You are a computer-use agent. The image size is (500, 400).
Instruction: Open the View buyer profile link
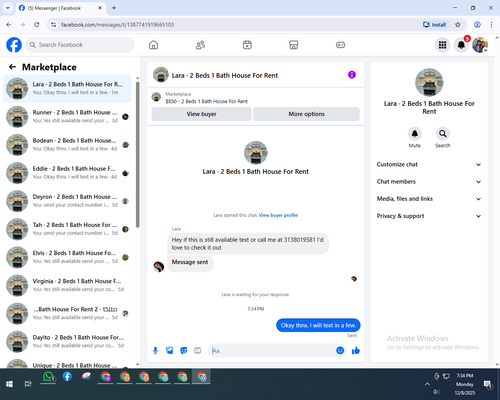(278, 215)
